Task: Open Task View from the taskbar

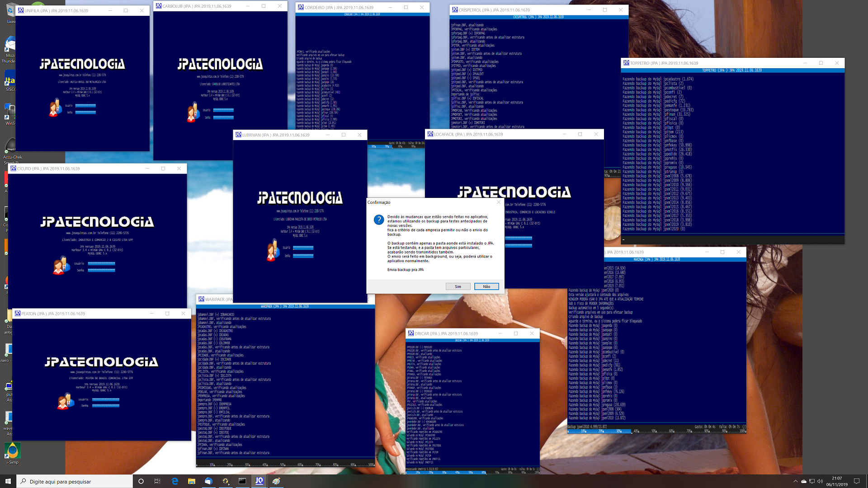Action: click(157, 481)
